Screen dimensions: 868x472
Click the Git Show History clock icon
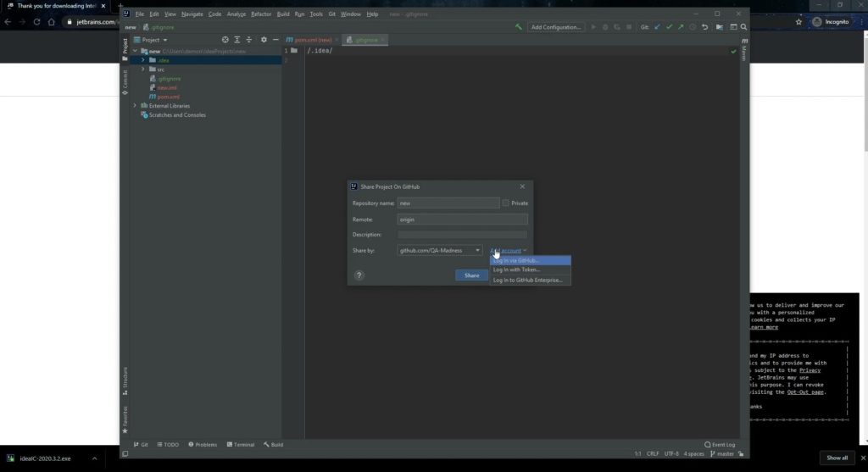coord(693,27)
